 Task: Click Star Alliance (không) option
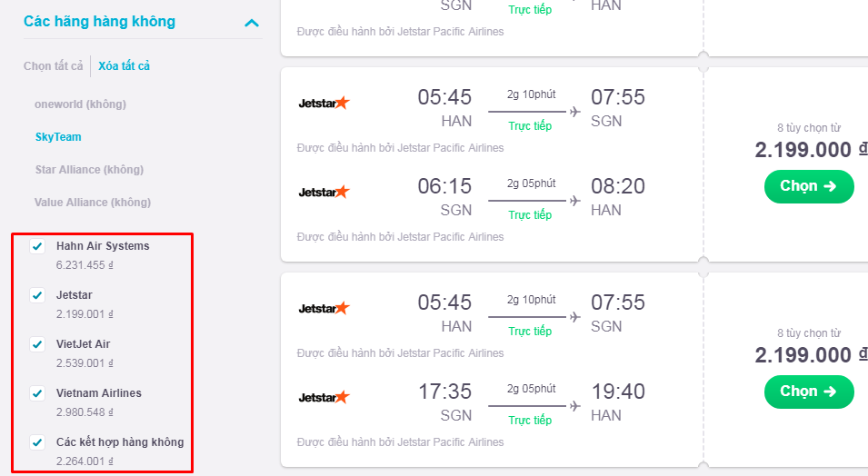pos(89,169)
